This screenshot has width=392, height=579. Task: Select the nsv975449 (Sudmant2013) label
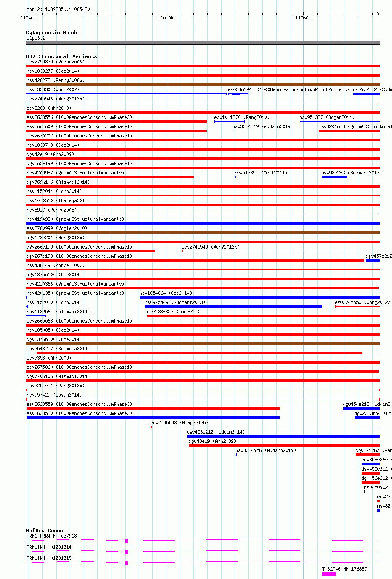tap(175, 302)
